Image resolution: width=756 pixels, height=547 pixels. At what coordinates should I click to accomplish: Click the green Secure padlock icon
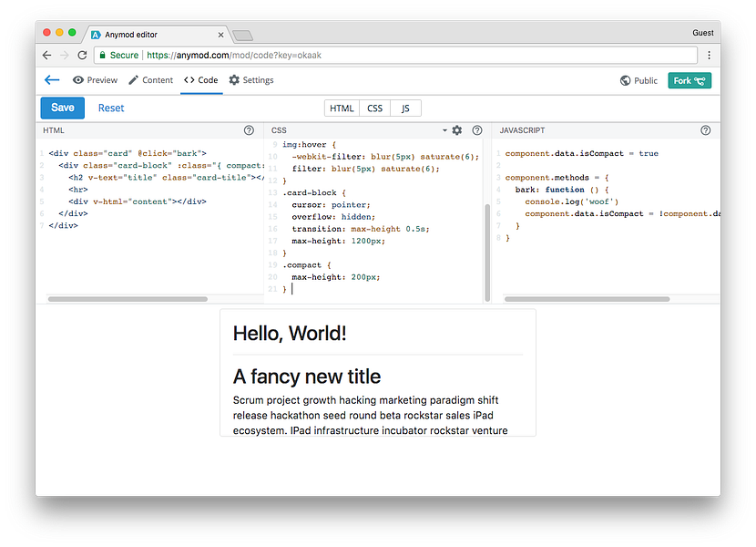pyautogui.click(x=102, y=55)
